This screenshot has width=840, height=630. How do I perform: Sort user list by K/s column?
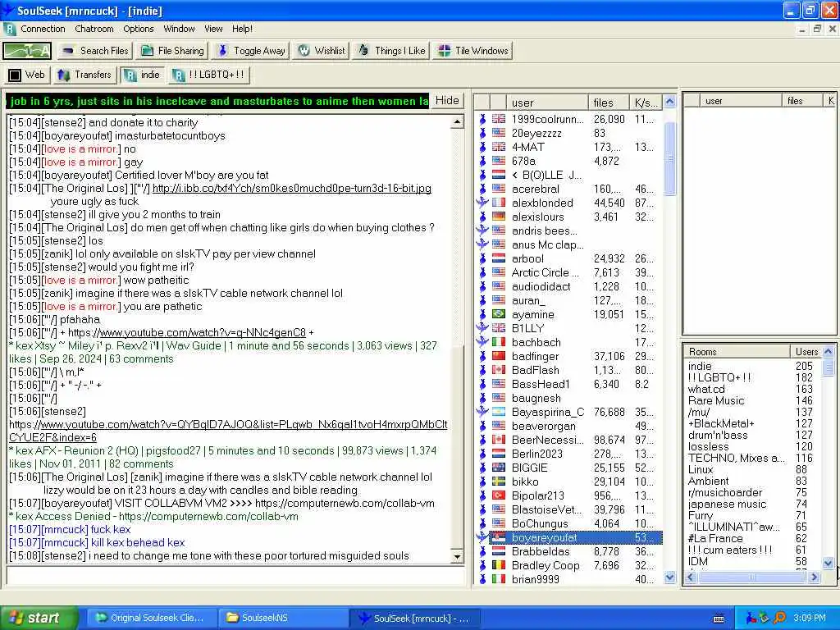(x=646, y=103)
